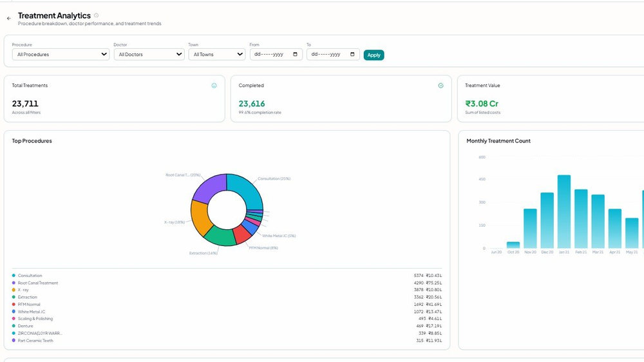The image size is (644, 362).
Task: Open the All Towns dropdown
Action: (217, 54)
